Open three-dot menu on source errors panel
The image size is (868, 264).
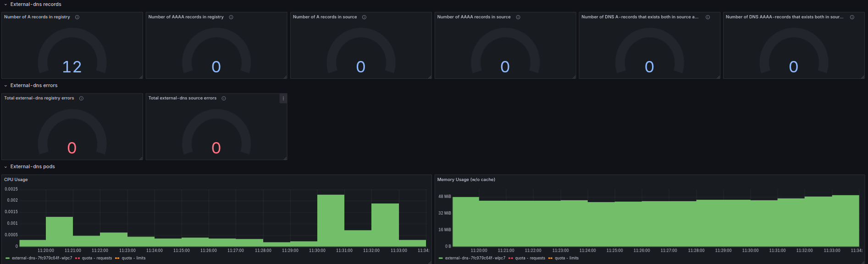click(x=283, y=99)
